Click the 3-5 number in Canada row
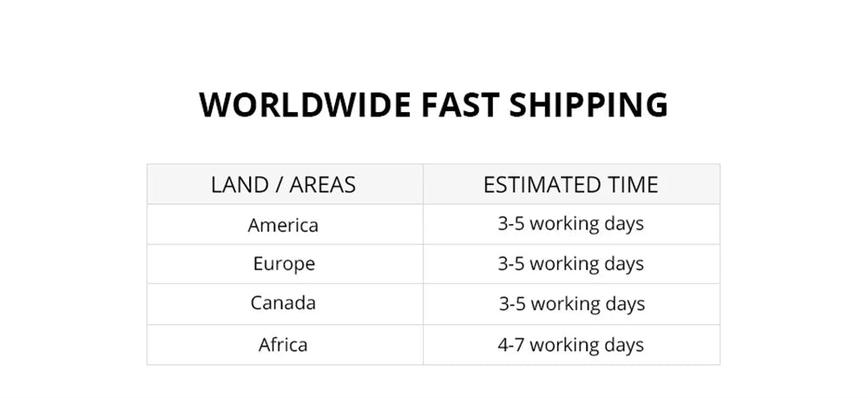Screen dimensions: 868x398 [512, 304]
